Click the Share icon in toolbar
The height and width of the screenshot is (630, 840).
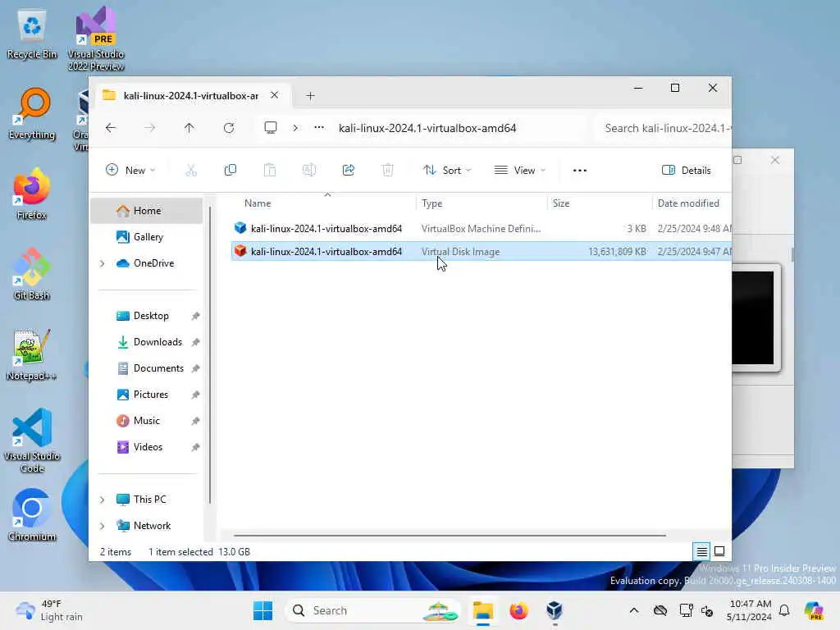click(x=348, y=171)
